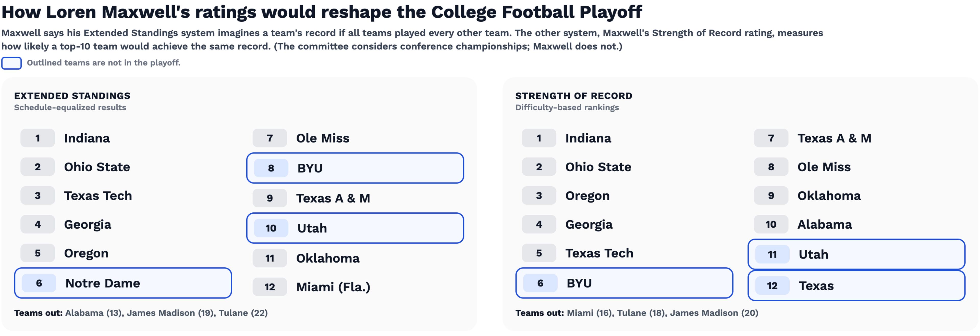Viewport: 980px width, 336px height.
Task: Click Utah's outlined row in Strength of Record
Action: click(856, 254)
